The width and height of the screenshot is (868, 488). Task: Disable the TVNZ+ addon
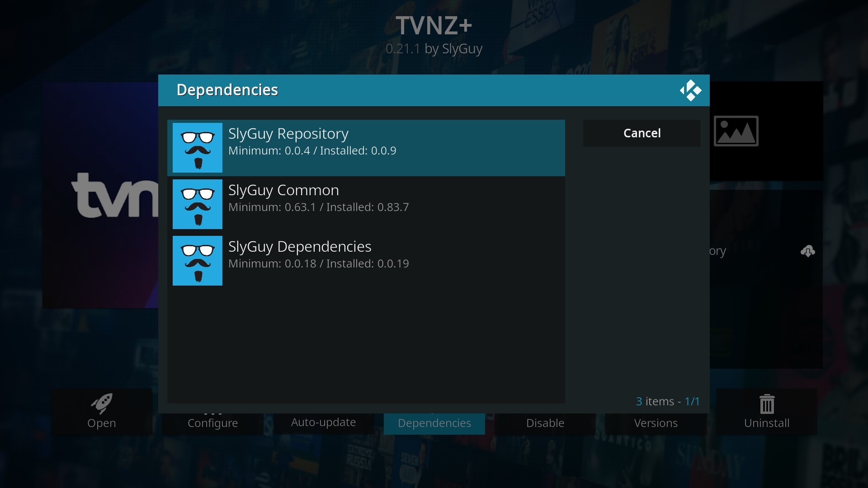[x=545, y=423]
